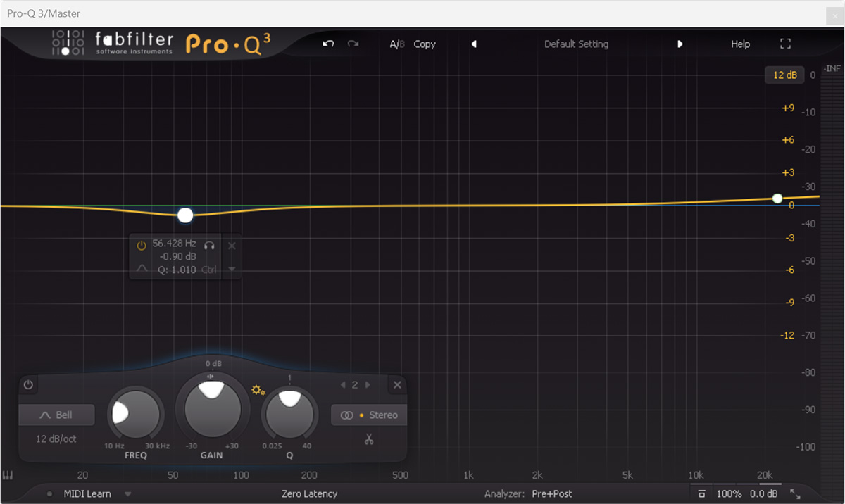Click the Q: 1.010 value
845x504 pixels.
[177, 269]
